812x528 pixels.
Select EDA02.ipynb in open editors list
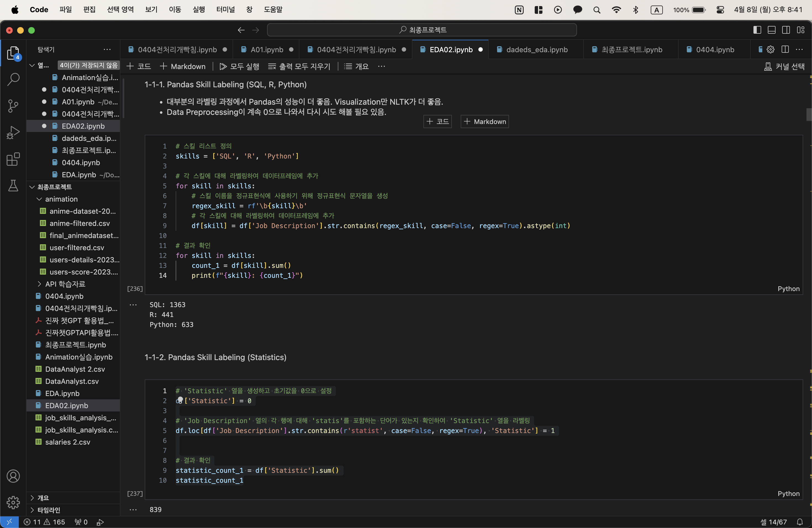click(x=73, y=126)
